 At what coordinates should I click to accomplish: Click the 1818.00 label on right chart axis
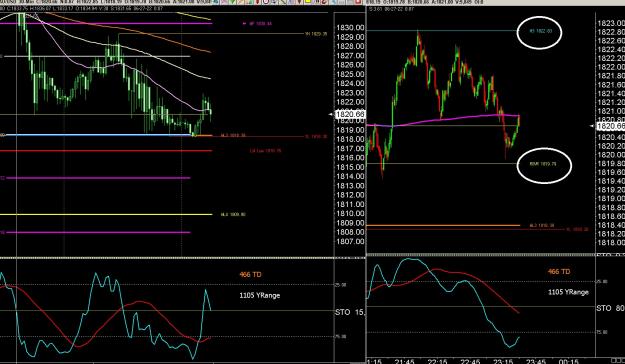(x=611, y=242)
